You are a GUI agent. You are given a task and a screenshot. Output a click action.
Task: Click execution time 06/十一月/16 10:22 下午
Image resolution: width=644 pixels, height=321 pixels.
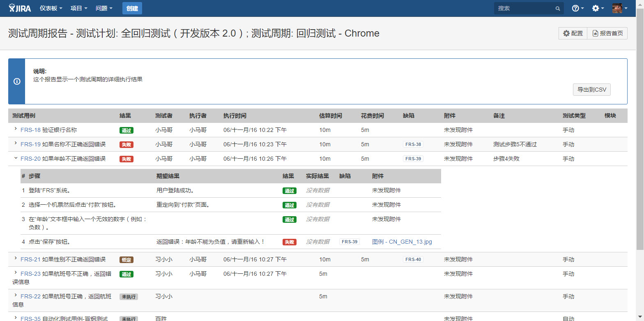(x=255, y=130)
